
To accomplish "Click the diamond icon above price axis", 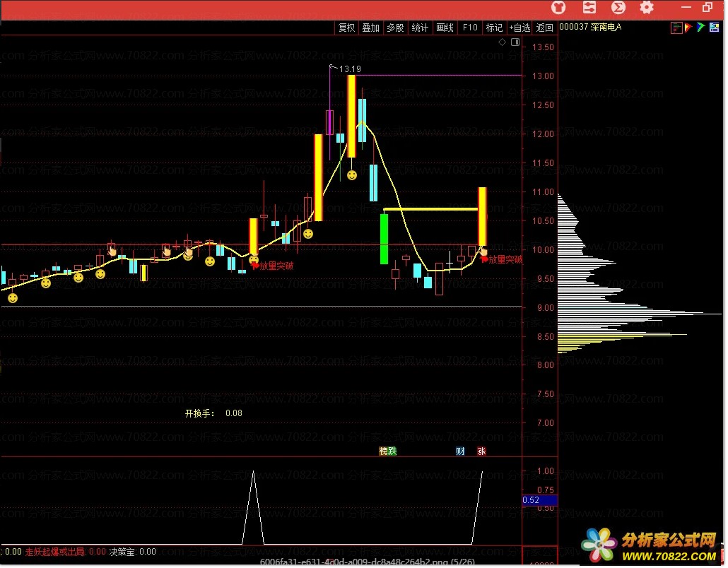I will click(502, 42).
